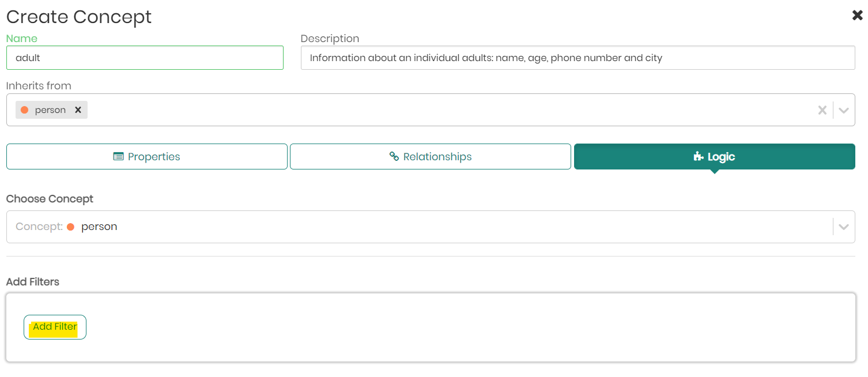Click the puzzle icon on Logic tab

(x=699, y=157)
